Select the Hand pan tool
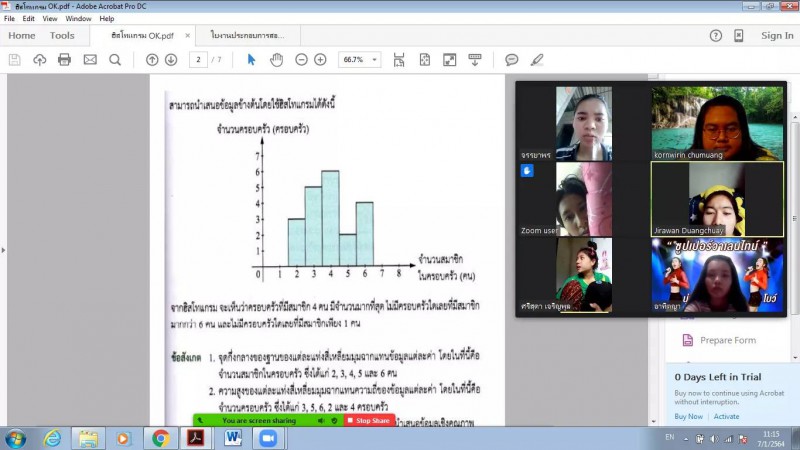This screenshot has height=450, width=800. click(277, 60)
